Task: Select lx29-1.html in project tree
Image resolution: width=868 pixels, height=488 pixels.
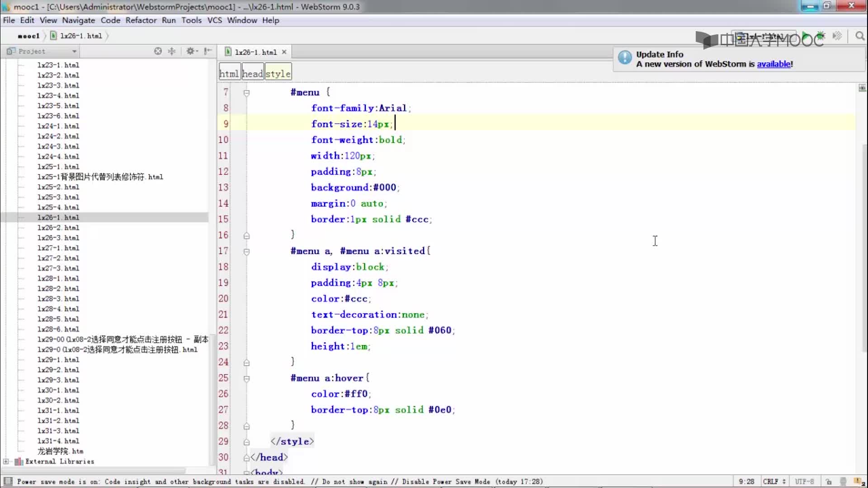Action: pyautogui.click(x=58, y=360)
